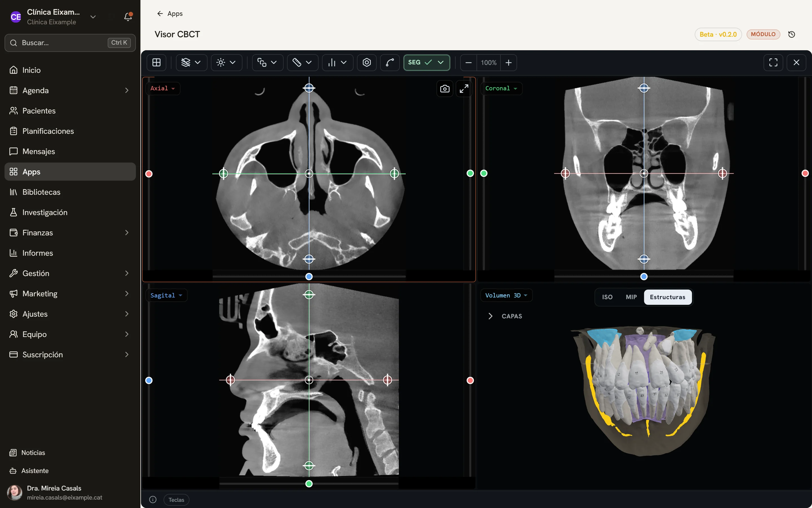Open the Coronal view dropdown
This screenshot has height=508, width=812.
501,88
